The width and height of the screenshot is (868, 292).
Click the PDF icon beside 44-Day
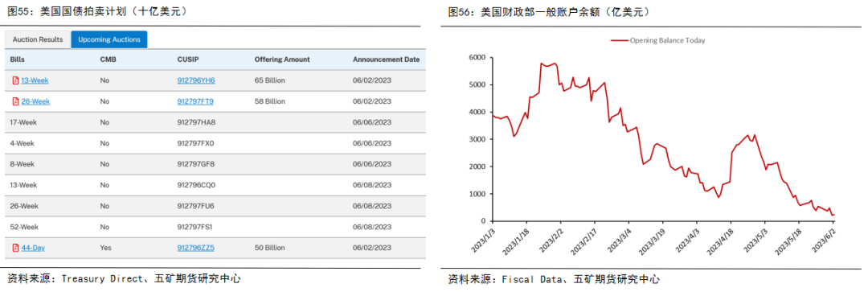pyautogui.click(x=15, y=249)
